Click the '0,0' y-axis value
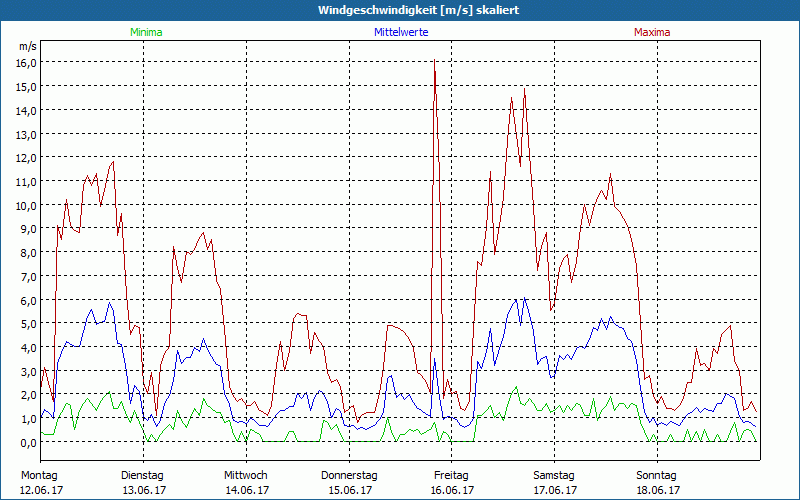This screenshot has width=800, height=500. coord(29,442)
